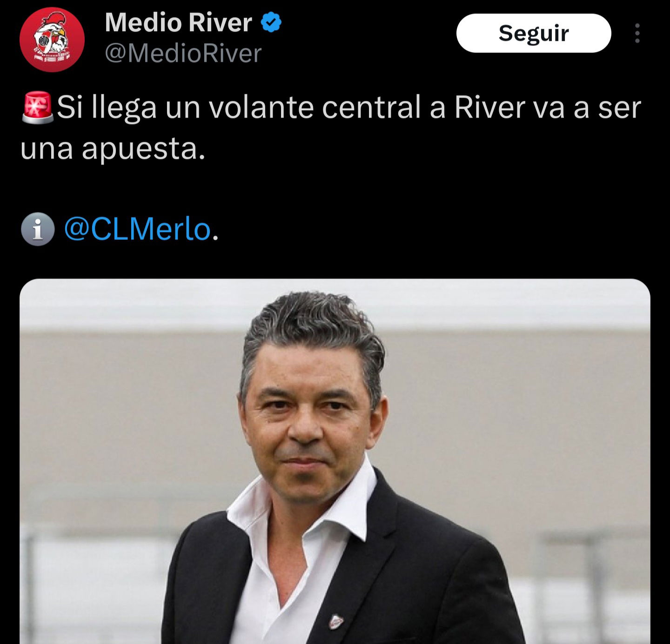
Task: Open the Medio River rooster profile avatar
Action: (x=52, y=40)
